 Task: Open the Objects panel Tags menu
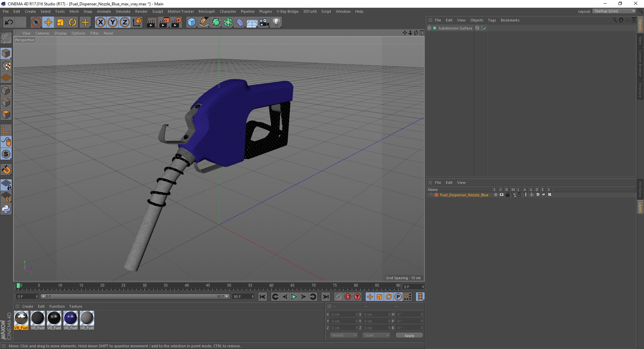point(492,20)
